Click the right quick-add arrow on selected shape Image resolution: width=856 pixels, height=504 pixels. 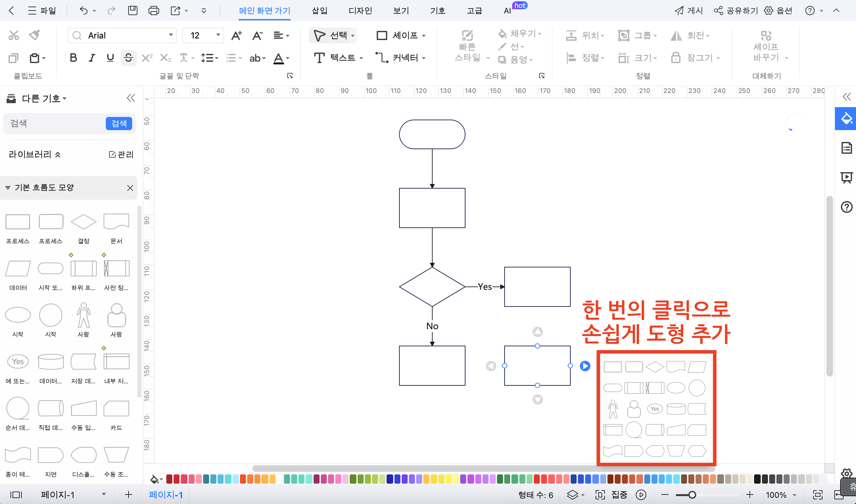point(585,366)
